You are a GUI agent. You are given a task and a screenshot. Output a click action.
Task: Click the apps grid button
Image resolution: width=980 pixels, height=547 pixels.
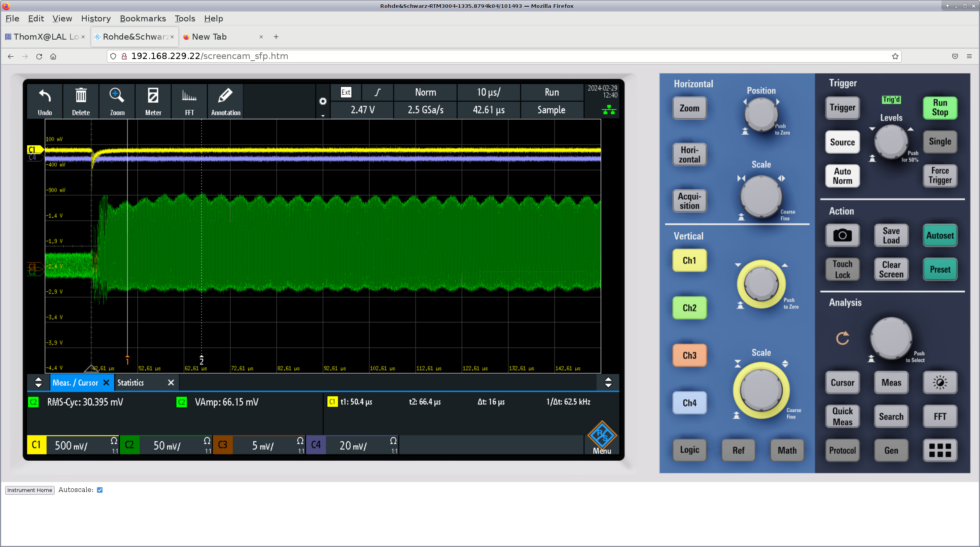click(x=940, y=450)
